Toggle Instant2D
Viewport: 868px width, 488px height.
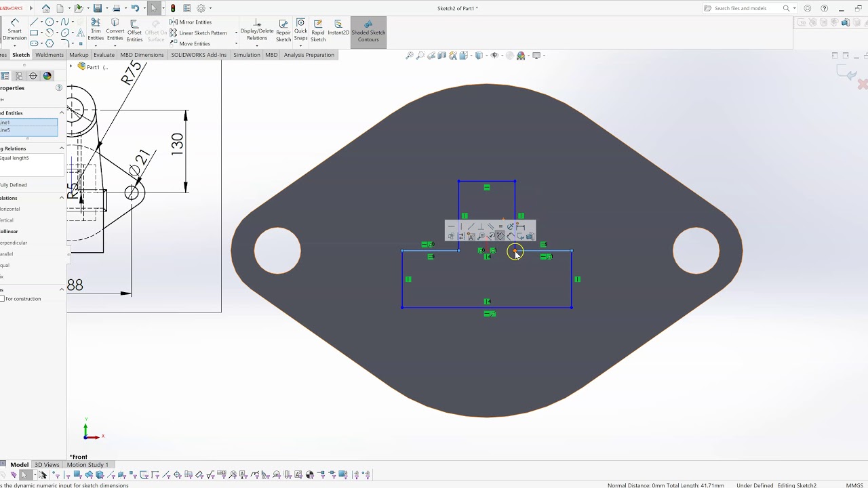click(x=338, y=28)
